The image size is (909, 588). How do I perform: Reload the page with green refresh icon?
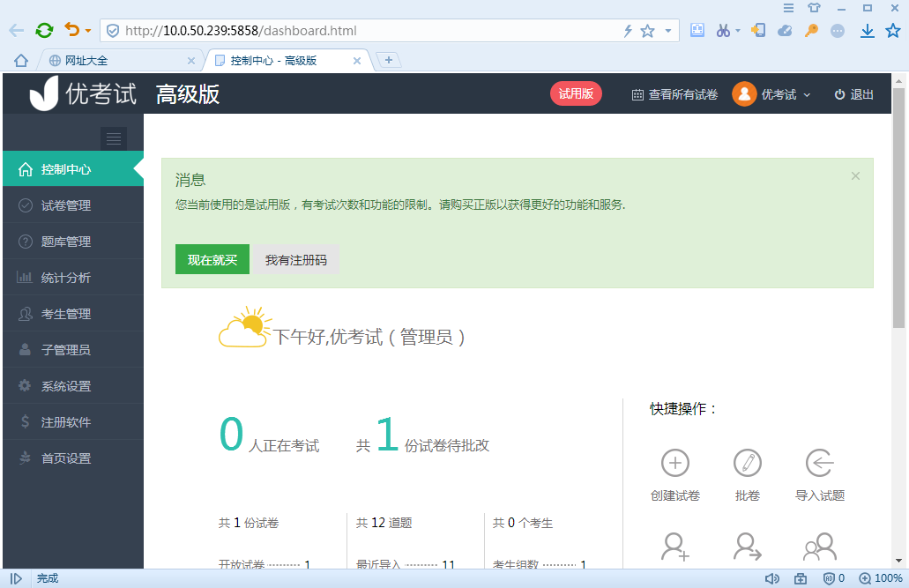click(x=44, y=30)
